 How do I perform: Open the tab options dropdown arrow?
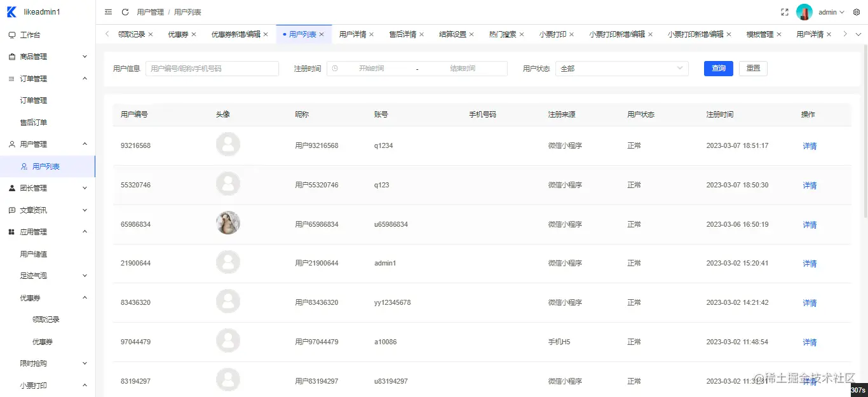pyautogui.click(x=858, y=34)
